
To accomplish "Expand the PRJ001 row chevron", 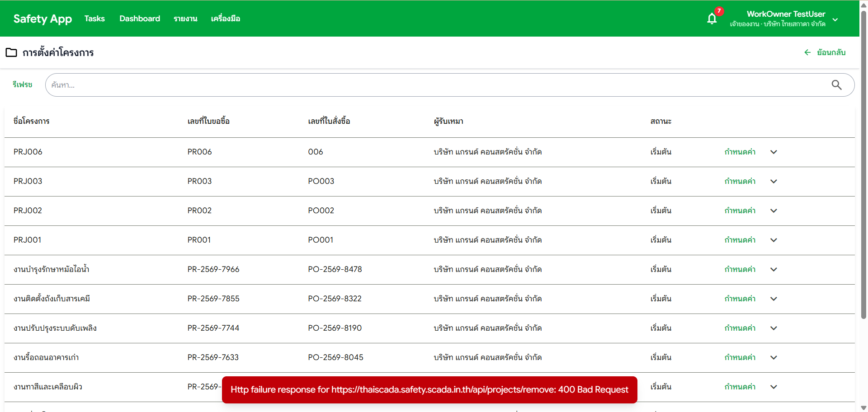I will click(774, 240).
